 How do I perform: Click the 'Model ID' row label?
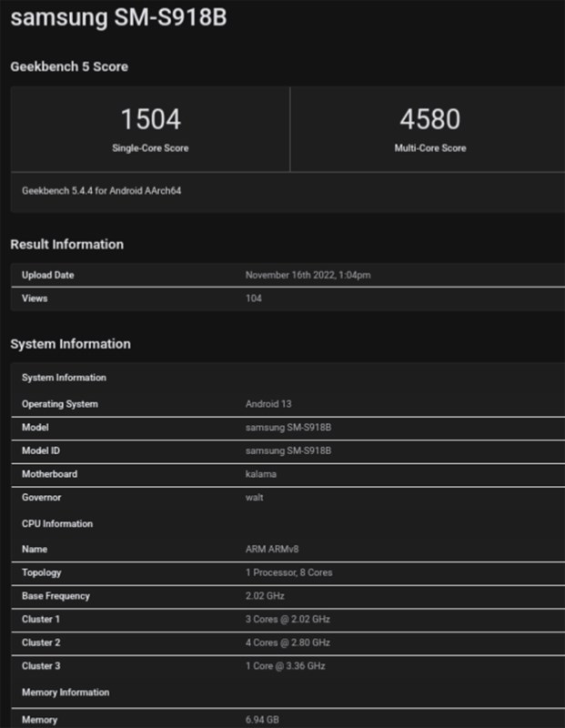(x=41, y=450)
